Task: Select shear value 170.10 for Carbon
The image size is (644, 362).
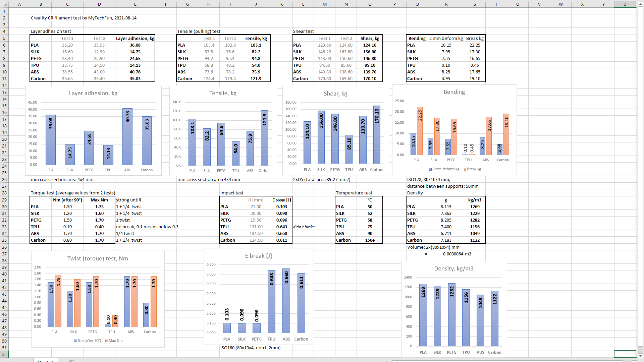Action: point(370,79)
